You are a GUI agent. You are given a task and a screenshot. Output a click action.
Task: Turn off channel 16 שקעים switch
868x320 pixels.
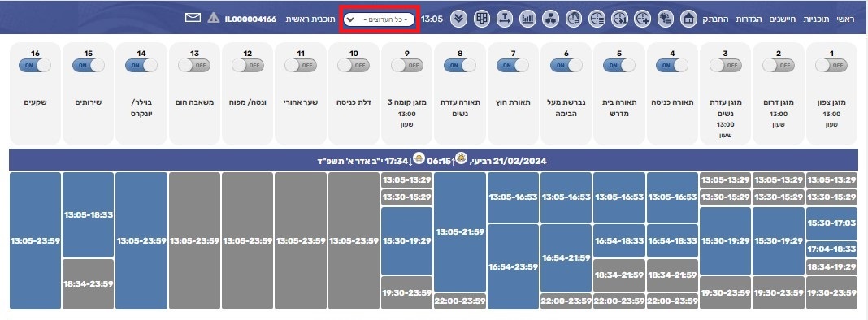[35, 65]
